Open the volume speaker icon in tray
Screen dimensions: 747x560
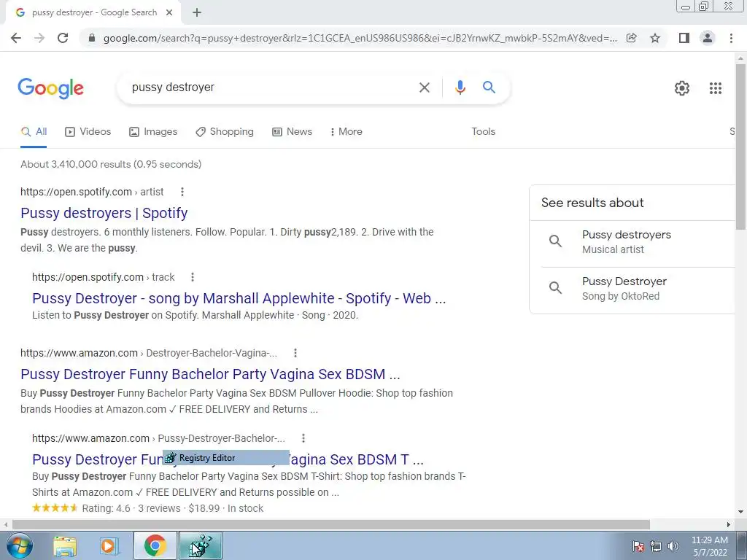pos(673,546)
